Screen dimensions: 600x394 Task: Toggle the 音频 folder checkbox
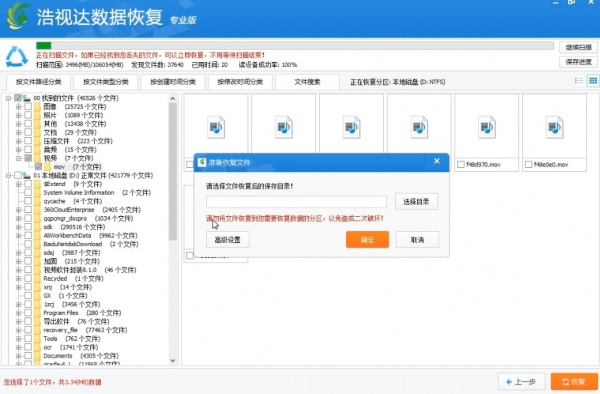(x=28, y=150)
